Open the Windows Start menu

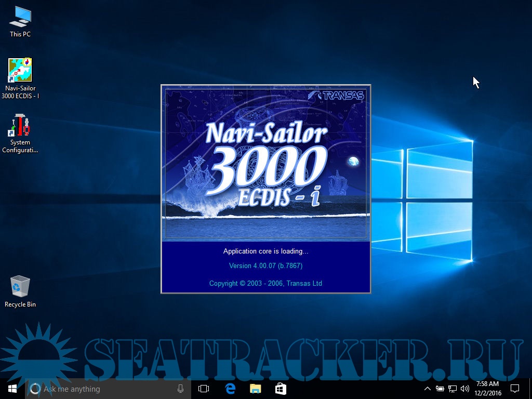(x=12, y=389)
